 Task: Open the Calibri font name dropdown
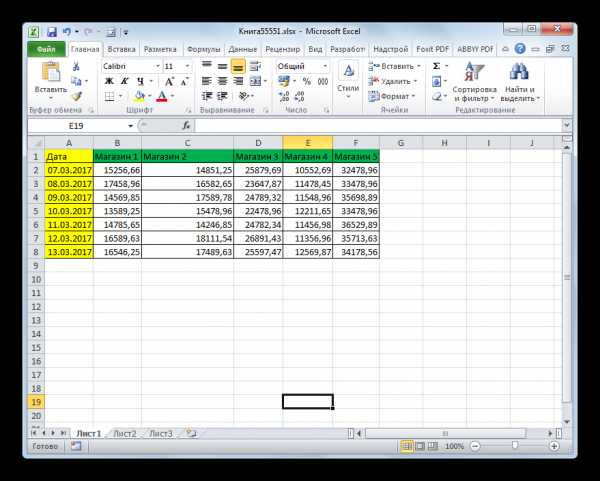click(157, 66)
